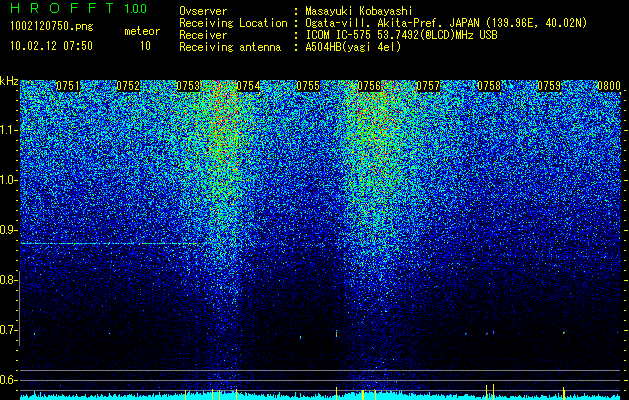Click the 1.1 frequency axis label

pos(9,130)
